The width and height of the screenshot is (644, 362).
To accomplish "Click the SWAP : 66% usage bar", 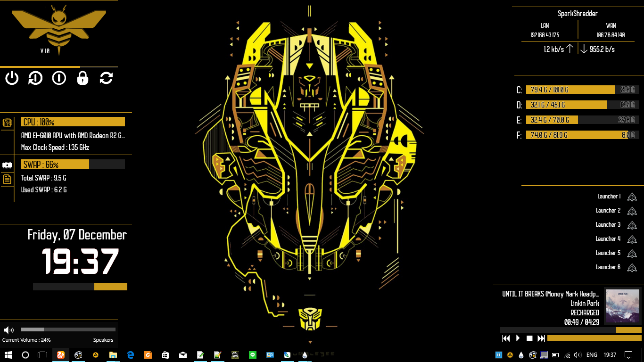I will pyautogui.click(x=73, y=164).
